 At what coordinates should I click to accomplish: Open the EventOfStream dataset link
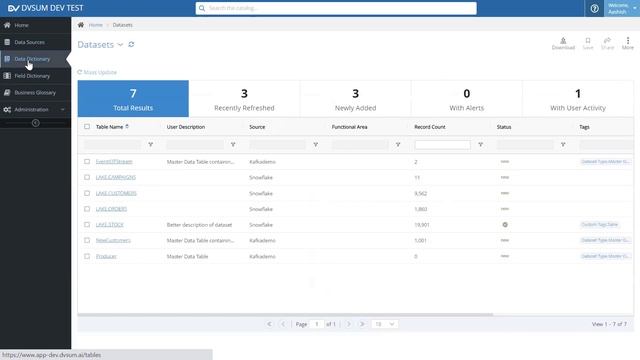coord(114,162)
